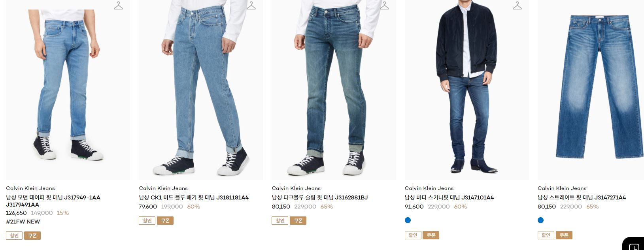Click 할인 badge under body skinny fit denim

(x=413, y=235)
